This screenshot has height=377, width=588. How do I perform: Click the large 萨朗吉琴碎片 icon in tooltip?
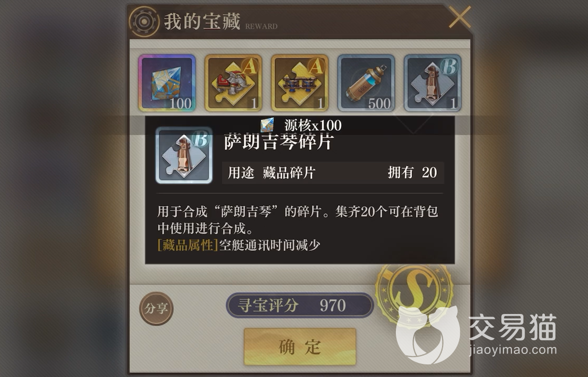184,155
